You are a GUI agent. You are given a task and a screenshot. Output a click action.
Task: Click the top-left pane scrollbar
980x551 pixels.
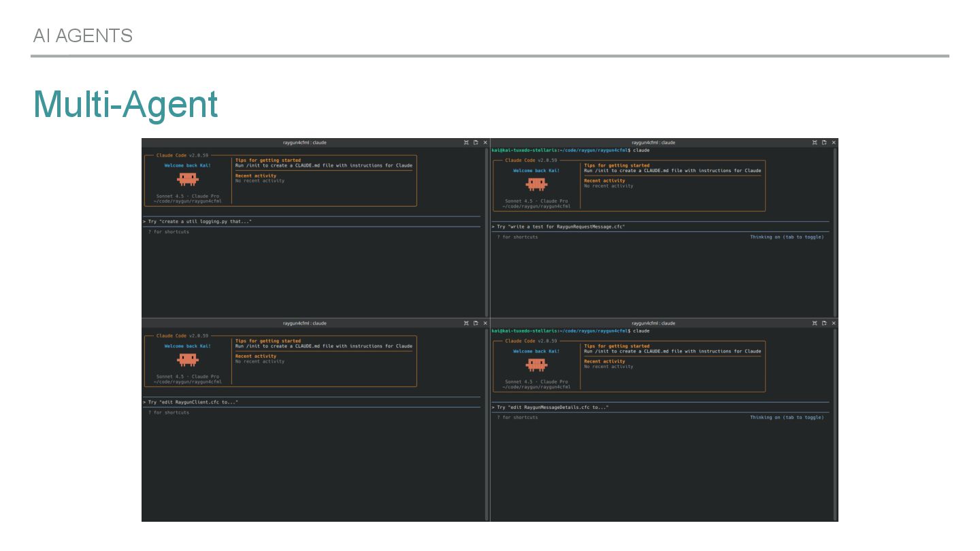click(486, 231)
